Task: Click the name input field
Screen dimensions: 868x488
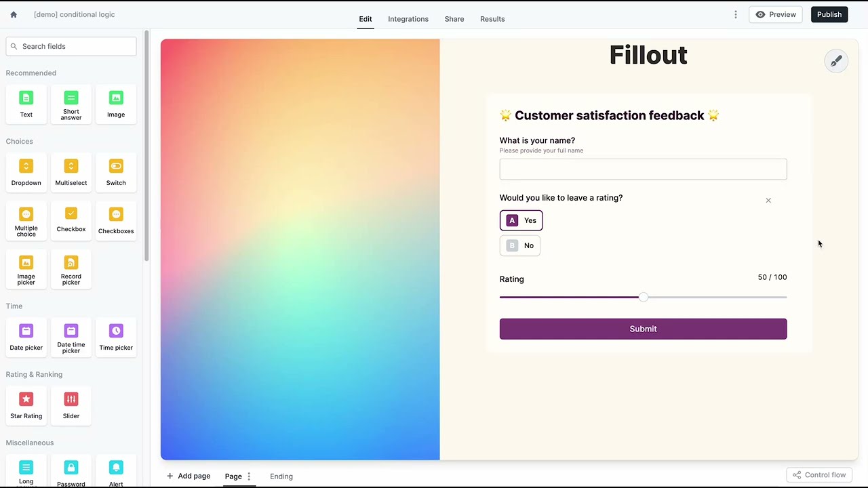Action: pos(643,169)
